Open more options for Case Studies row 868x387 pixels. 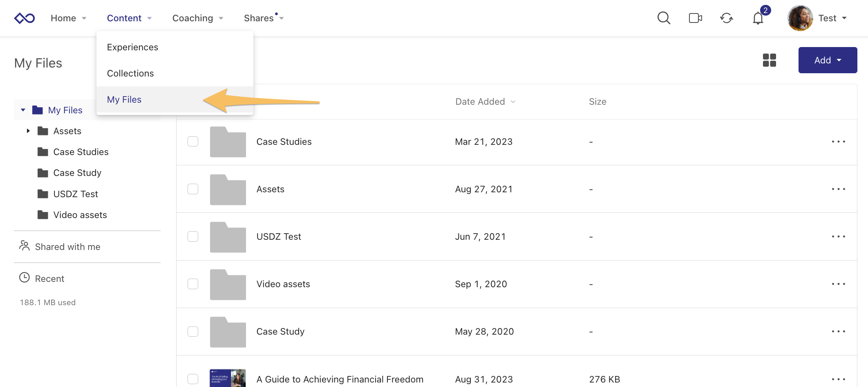[838, 142]
